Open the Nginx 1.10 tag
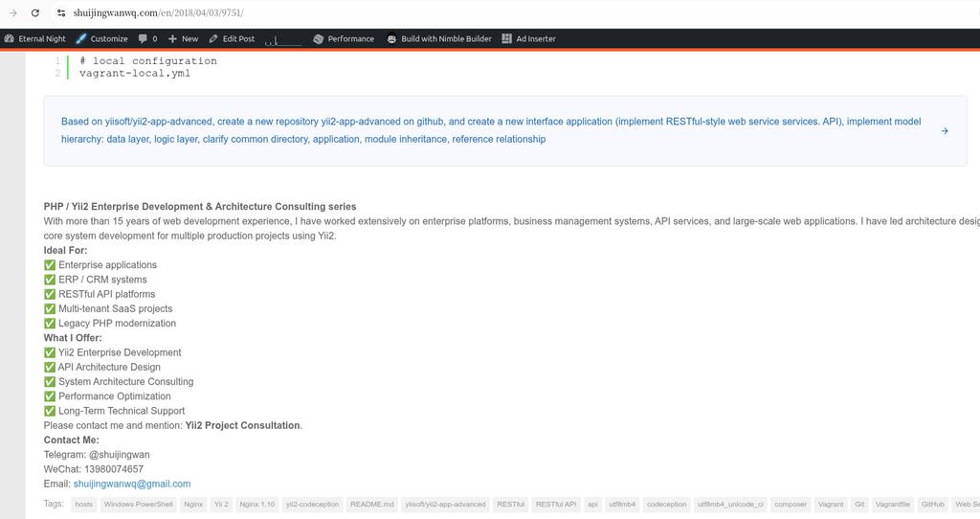Viewport: 980px width, 519px height. pyautogui.click(x=257, y=504)
